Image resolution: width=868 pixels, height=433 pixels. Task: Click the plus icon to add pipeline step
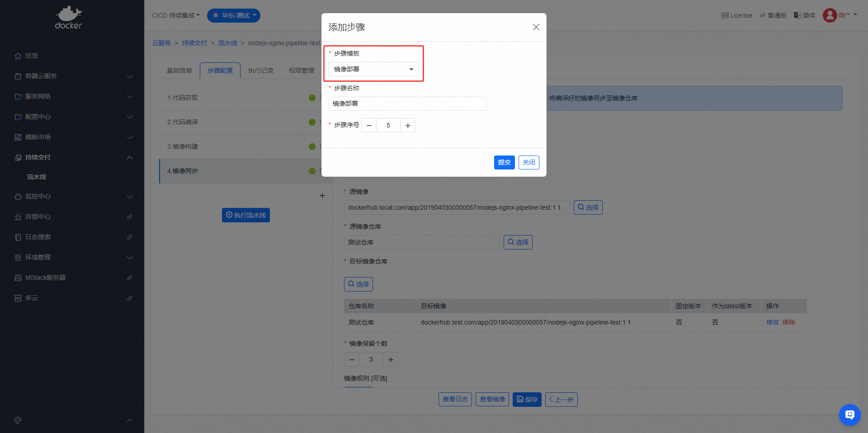(322, 196)
